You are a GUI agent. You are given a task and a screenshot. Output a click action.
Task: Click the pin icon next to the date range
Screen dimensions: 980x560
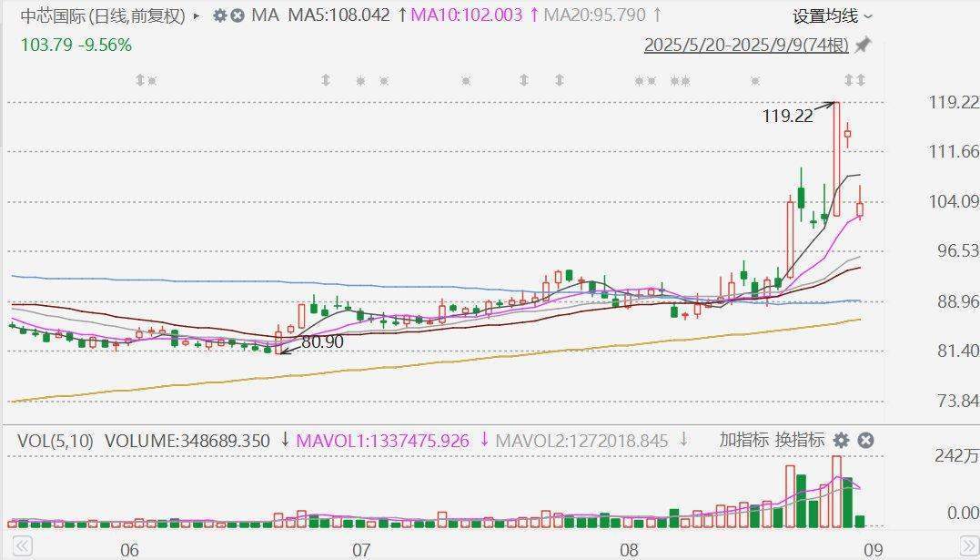(x=862, y=43)
